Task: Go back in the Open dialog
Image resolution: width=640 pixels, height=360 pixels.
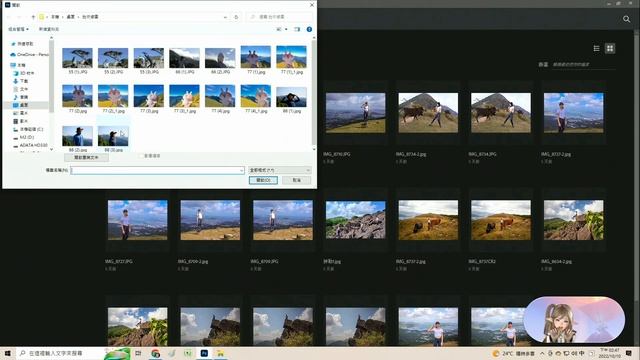Action: point(9,17)
